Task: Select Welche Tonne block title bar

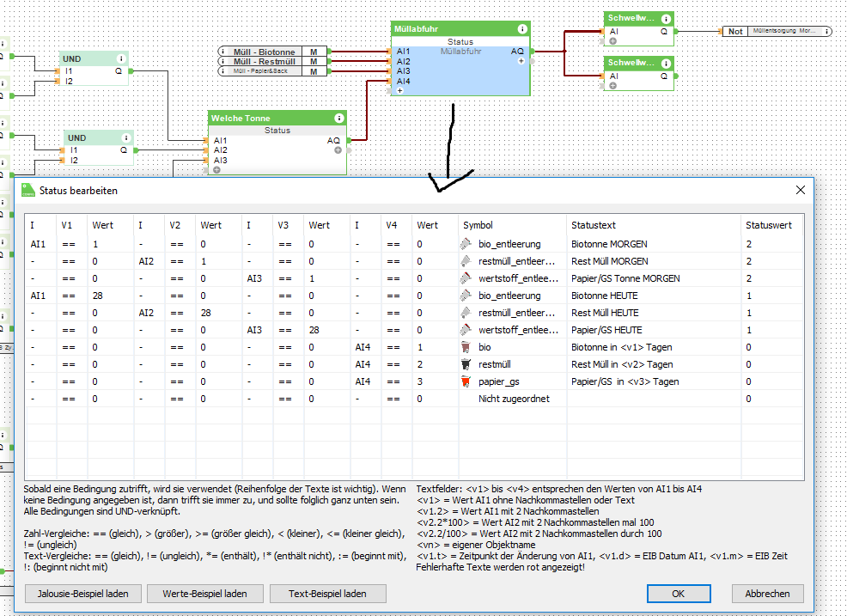Action: click(x=277, y=119)
